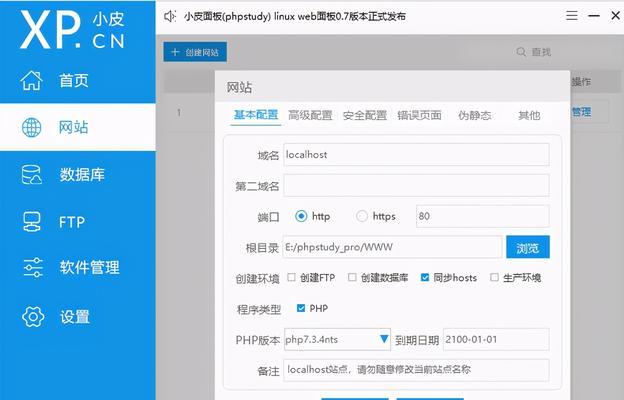Click row number 1 in the table
Image resolution: width=624 pixels, height=400 pixels.
[x=179, y=113]
